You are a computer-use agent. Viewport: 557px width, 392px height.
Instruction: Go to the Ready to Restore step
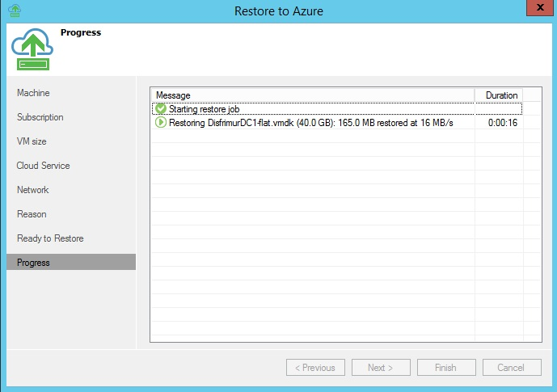click(50, 238)
